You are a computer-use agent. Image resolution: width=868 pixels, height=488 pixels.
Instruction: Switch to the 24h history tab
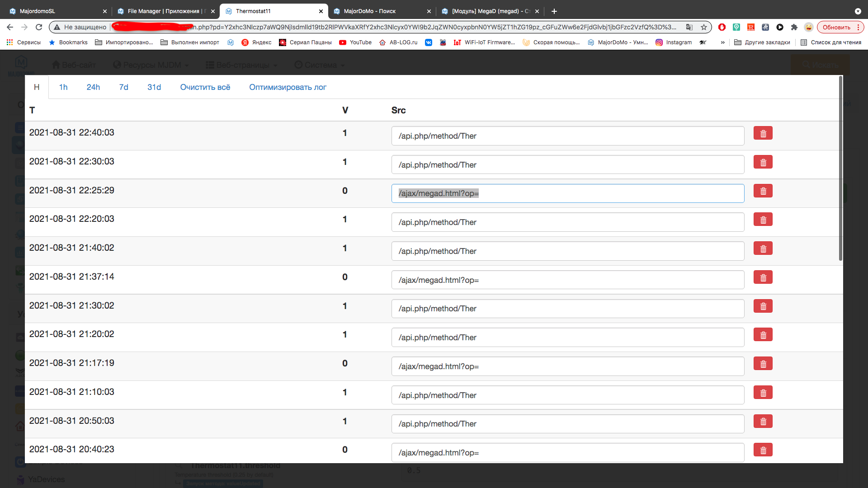93,87
